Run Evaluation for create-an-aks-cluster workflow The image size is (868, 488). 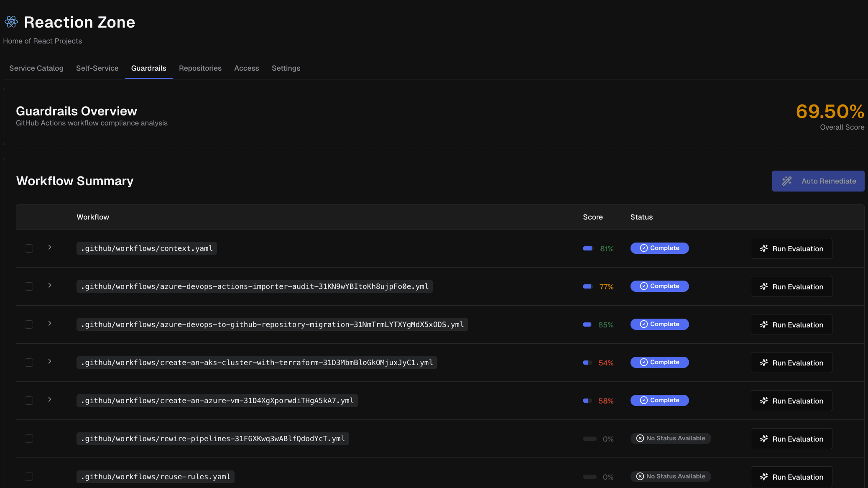791,362
